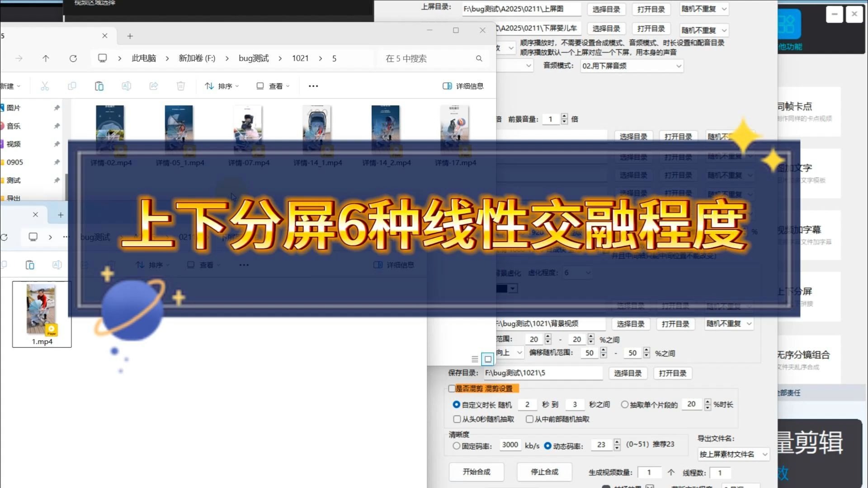Click 打开目录 next to the save directory
This screenshot has width=868, height=488.
[673, 373]
